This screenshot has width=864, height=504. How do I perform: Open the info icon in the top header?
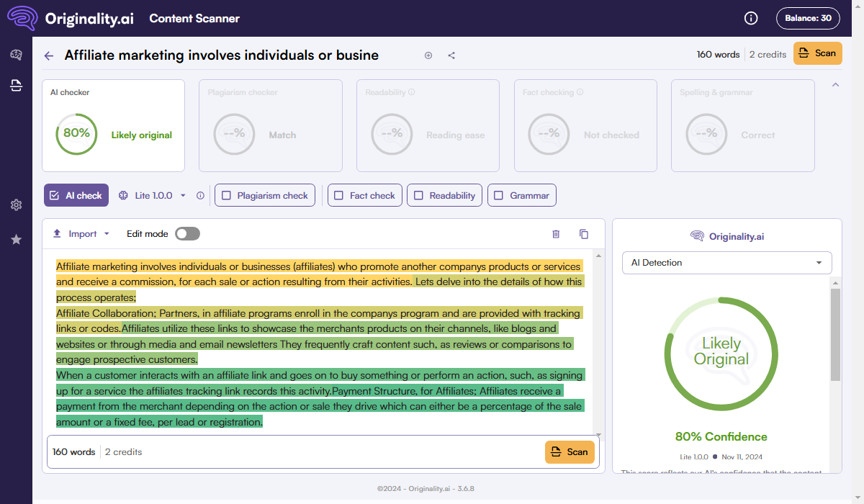(x=751, y=18)
